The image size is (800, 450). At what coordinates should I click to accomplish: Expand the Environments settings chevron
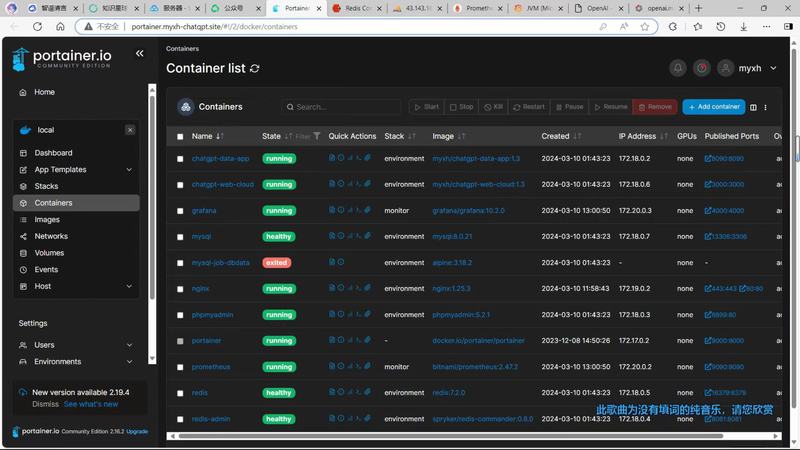point(129,362)
